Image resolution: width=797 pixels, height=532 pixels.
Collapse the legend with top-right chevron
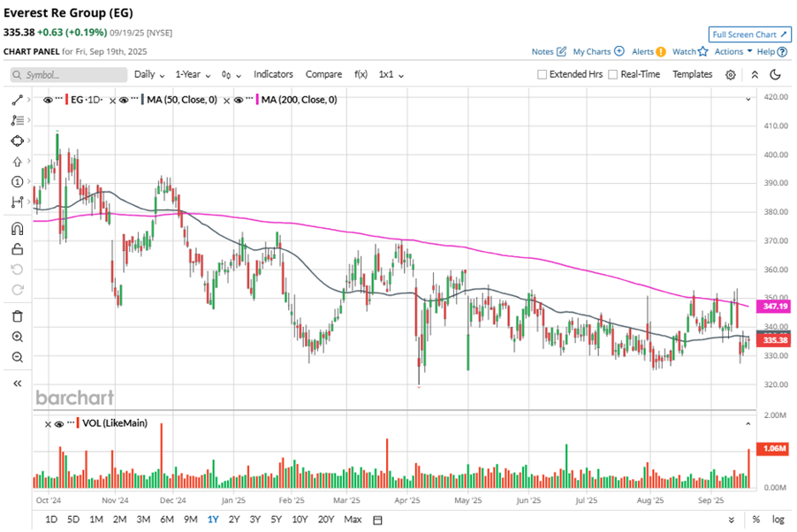(x=748, y=99)
